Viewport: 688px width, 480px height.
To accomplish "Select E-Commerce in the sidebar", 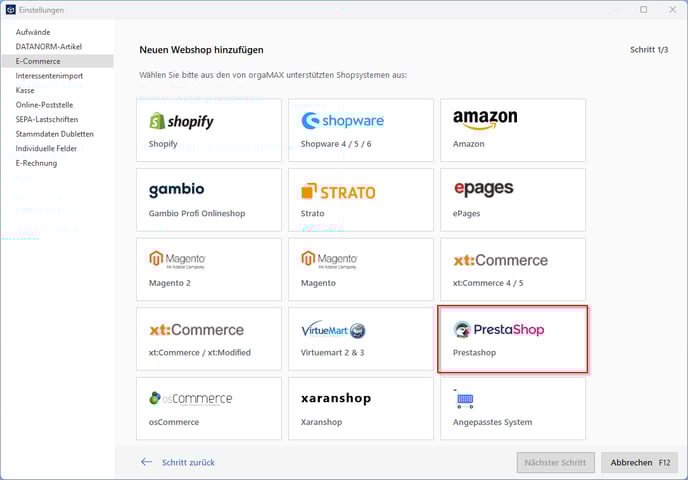I will (x=57, y=61).
